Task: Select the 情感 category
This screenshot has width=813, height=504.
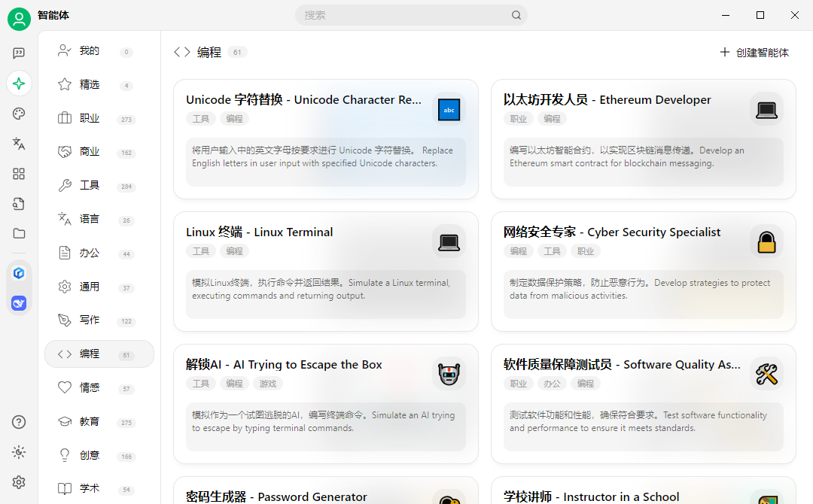Action: (99, 387)
